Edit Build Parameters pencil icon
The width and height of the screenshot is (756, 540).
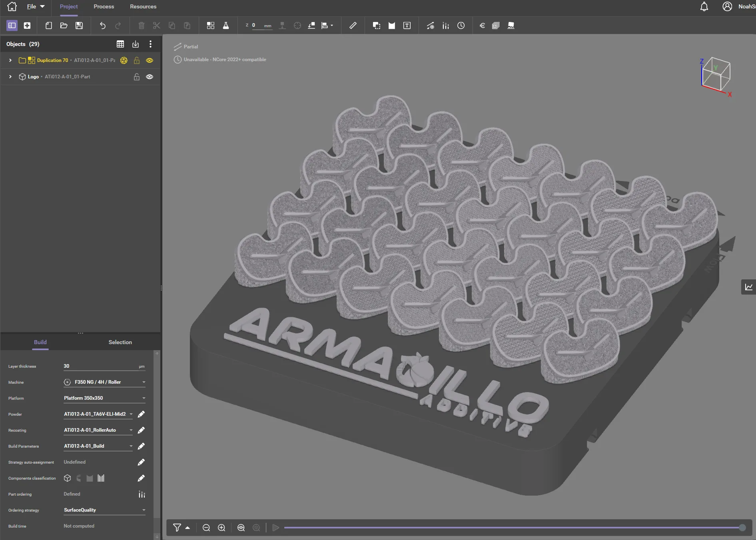pyautogui.click(x=141, y=446)
